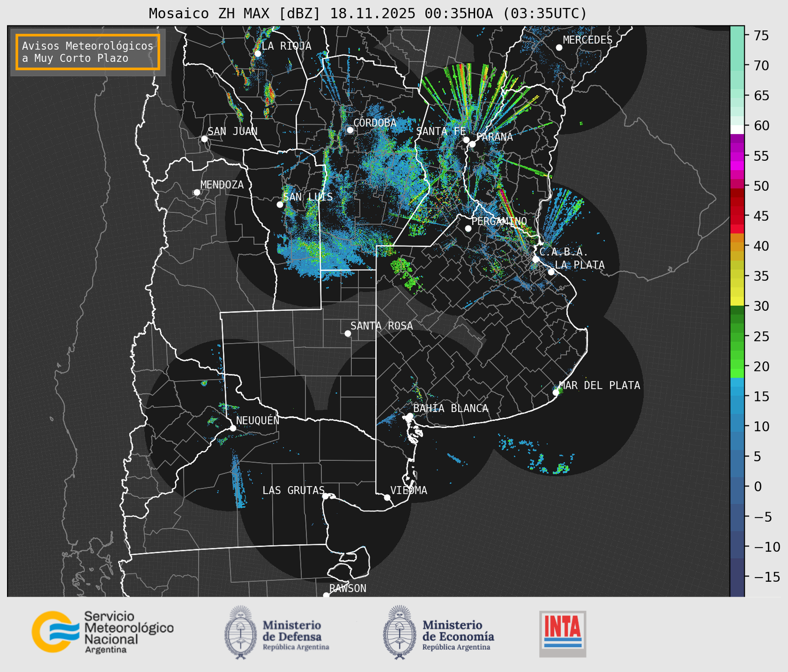Click the NEUQUÉN city label
788x672 pixels.
pos(258,420)
